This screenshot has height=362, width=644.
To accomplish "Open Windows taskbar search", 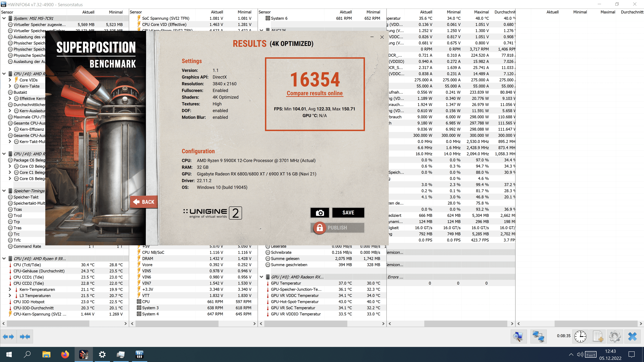I will (x=27, y=354).
